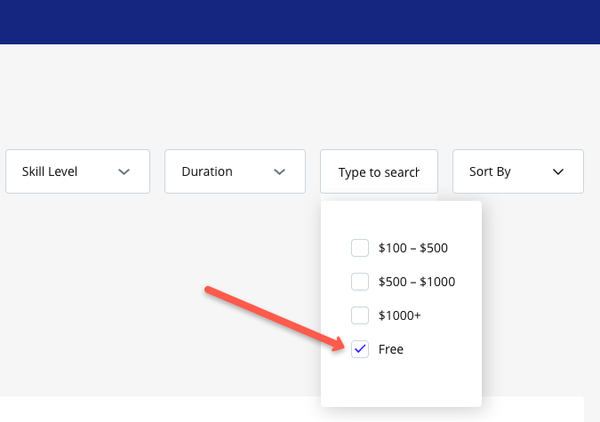The width and height of the screenshot is (600, 422).
Task: Expand the Duration filter dropdown
Action: 234,172
